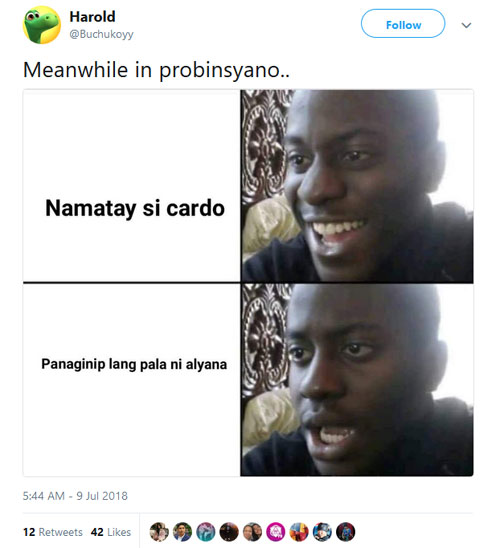Screen dimensions: 500x548
Task: Open the fifth liker avatar with two people
Action: pos(252,532)
